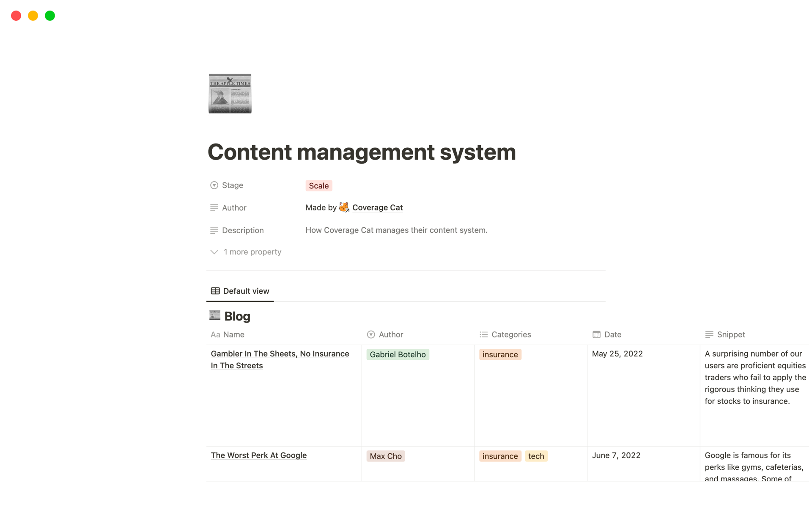Click the newspaper icon at the top
The image size is (812, 508).
coord(230,93)
